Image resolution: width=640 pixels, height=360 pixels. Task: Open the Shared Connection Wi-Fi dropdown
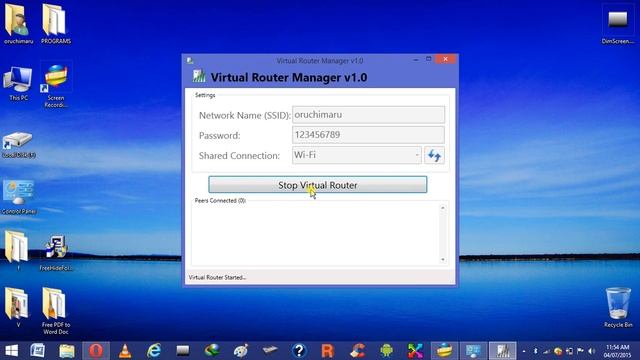pyautogui.click(x=356, y=155)
